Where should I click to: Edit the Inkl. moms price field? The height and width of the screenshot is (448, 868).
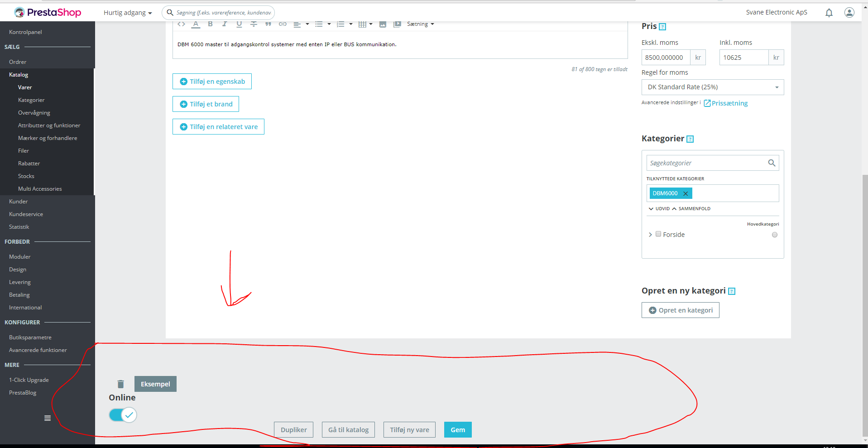[x=744, y=58]
